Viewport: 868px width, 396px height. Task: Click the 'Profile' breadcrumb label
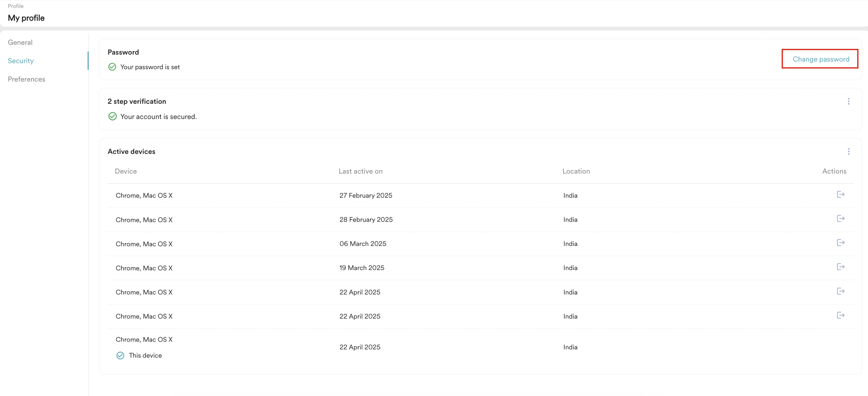[x=16, y=6]
